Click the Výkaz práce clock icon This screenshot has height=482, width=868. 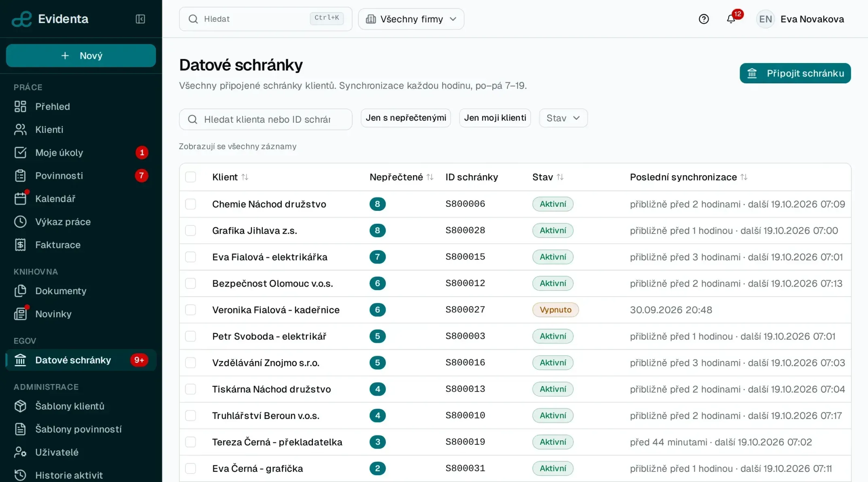(x=20, y=222)
